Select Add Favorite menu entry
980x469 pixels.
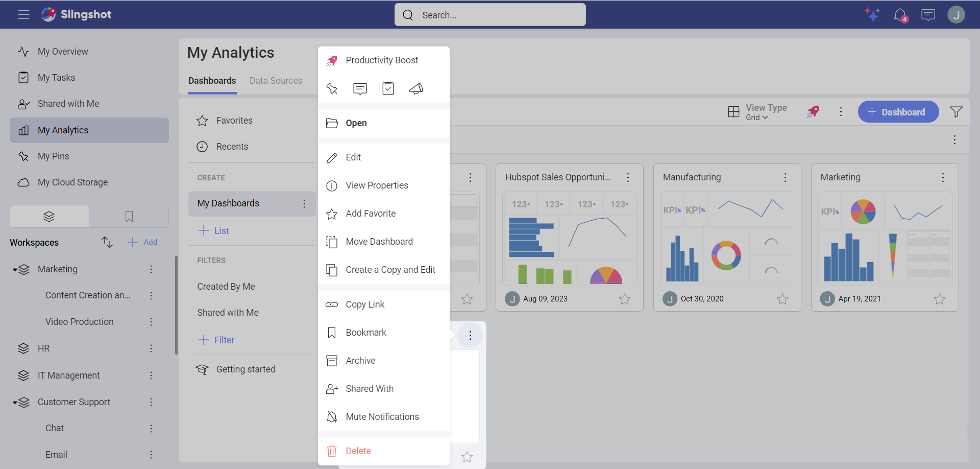[x=384, y=214]
